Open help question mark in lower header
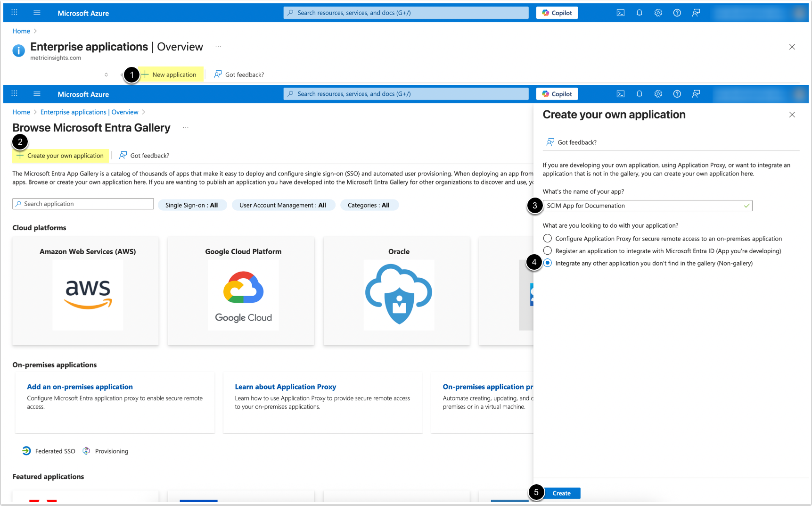The height and width of the screenshot is (506, 812). 677,94
